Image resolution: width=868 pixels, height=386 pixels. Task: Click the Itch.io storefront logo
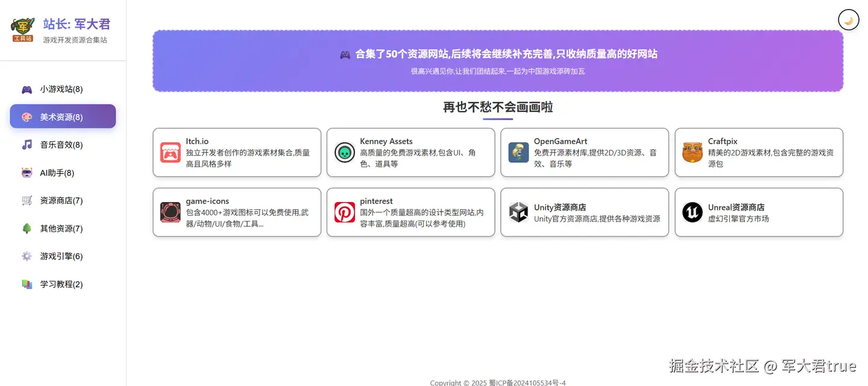click(x=171, y=153)
